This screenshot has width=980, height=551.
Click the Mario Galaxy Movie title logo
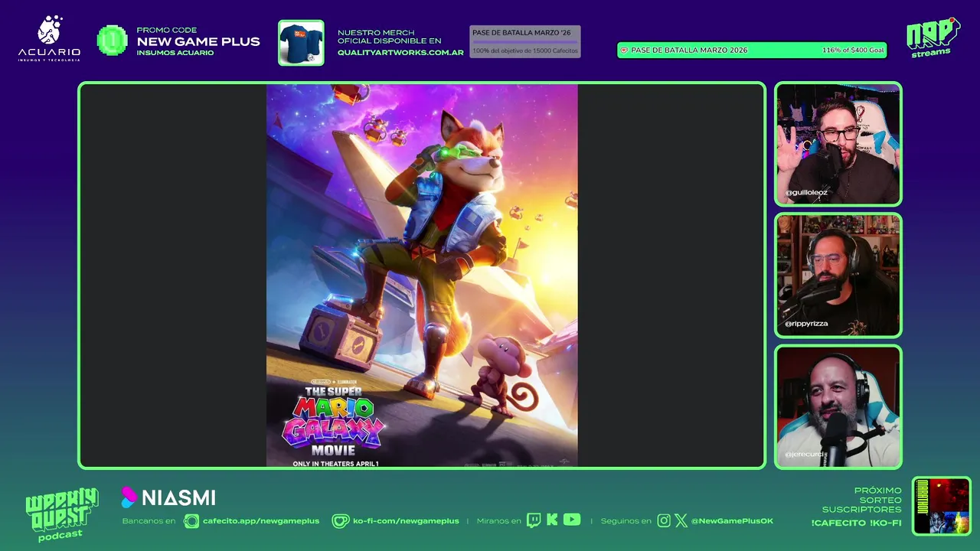coord(332,419)
